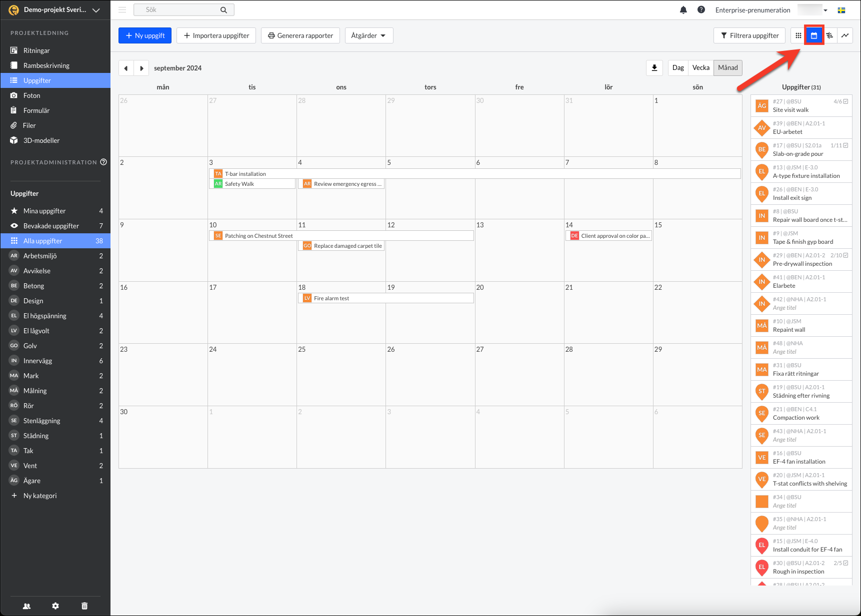Open the Demo-projekt Sverige project dropdown
Image resolution: width=861 pixels, height=616 pixels.
pyautogui.click(x=55, y=10)
